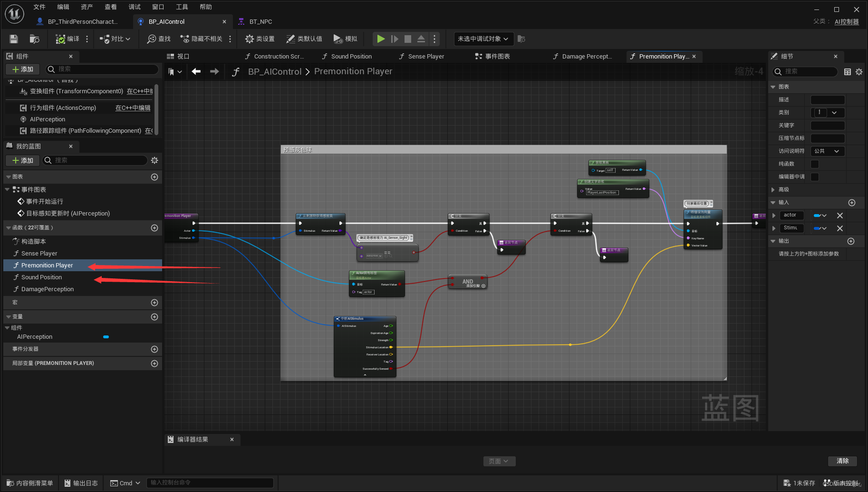Click the actor input pin type color pill

pyautogui.click(x=817, y=216)
